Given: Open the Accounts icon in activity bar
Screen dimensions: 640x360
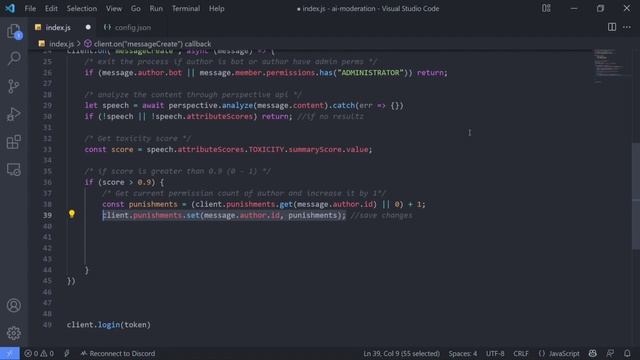Looking at the screenshot, I should [14, 305].
